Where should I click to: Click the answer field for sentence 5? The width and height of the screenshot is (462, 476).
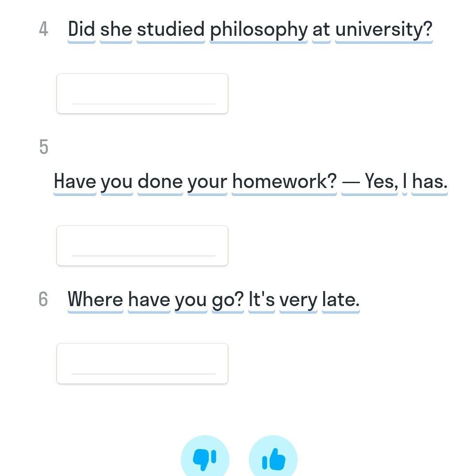point(142,246)
